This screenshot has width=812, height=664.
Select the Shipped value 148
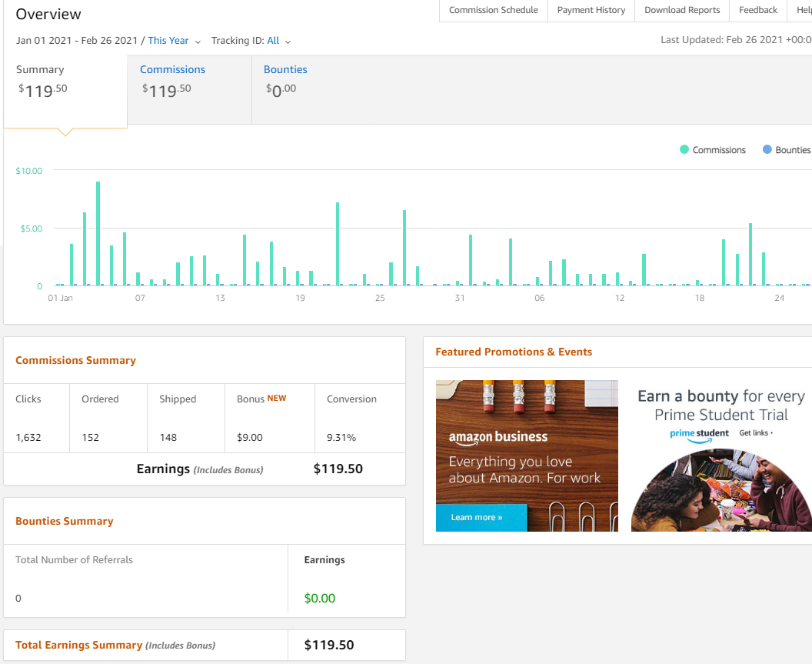point(168,438)
